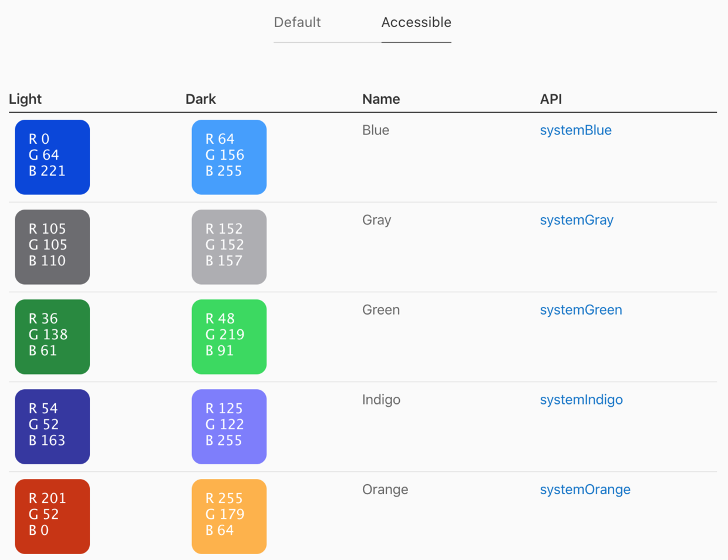Switch to the Default tab
This screenshot has width=728, height=560.
coord(297,22)
